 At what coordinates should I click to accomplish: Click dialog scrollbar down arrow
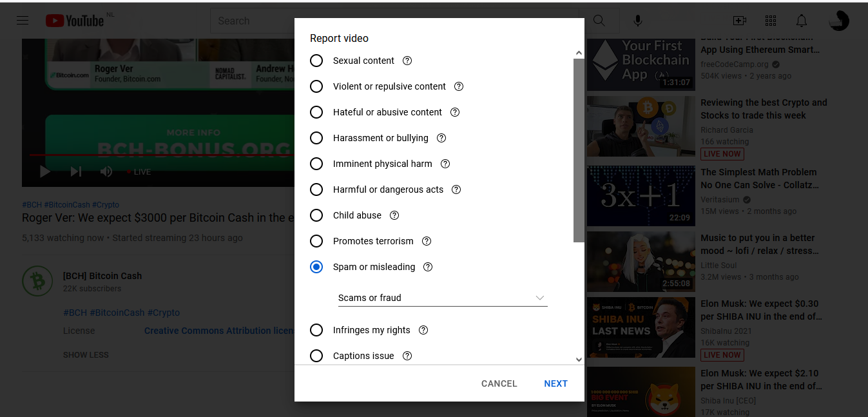click(579, 360)
